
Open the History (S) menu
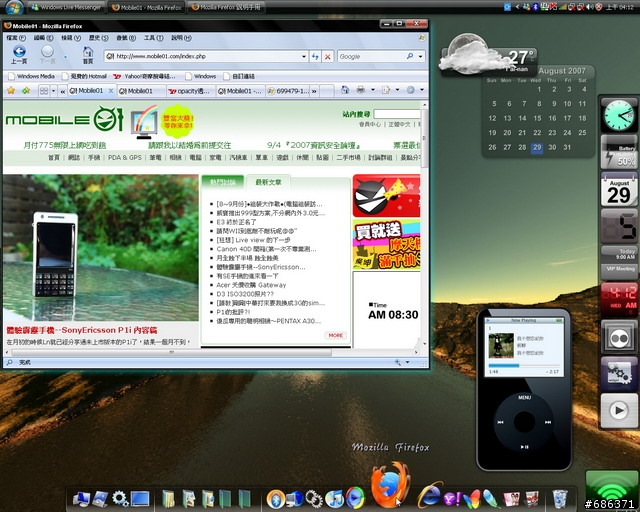(x=98, y=38)
